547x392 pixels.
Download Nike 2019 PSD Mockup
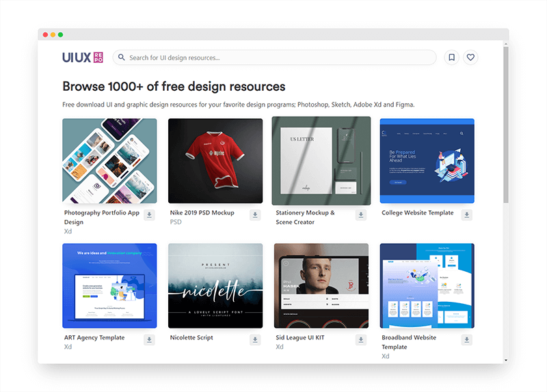click(255, 214)
